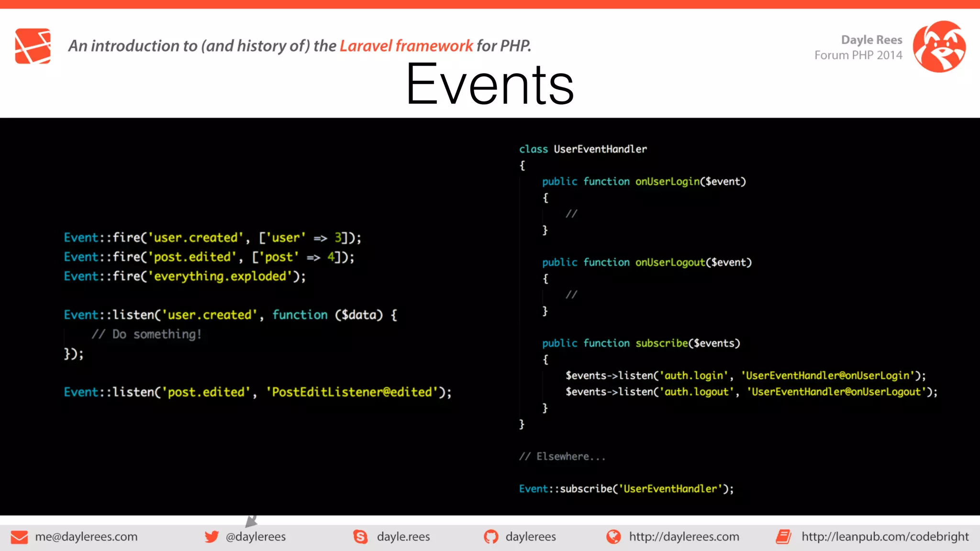Click the email envelope icon
This screenshot has height=551, width=980.
19,537
